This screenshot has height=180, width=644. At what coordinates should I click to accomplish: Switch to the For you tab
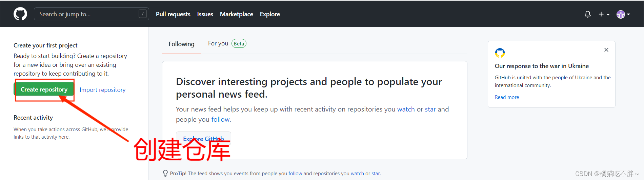pos(218,43)
